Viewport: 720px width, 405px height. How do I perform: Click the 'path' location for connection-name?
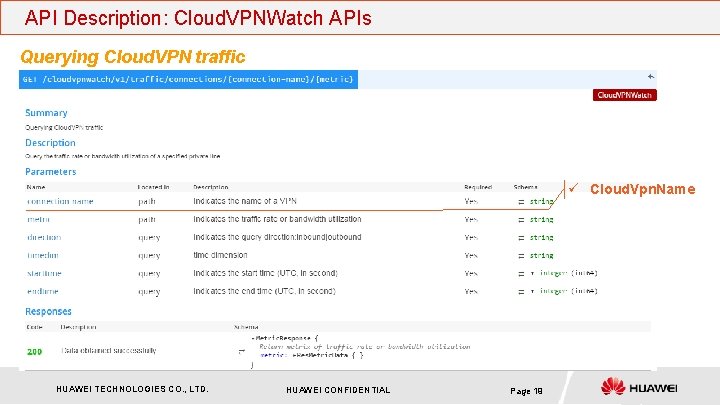pos(147,202)
